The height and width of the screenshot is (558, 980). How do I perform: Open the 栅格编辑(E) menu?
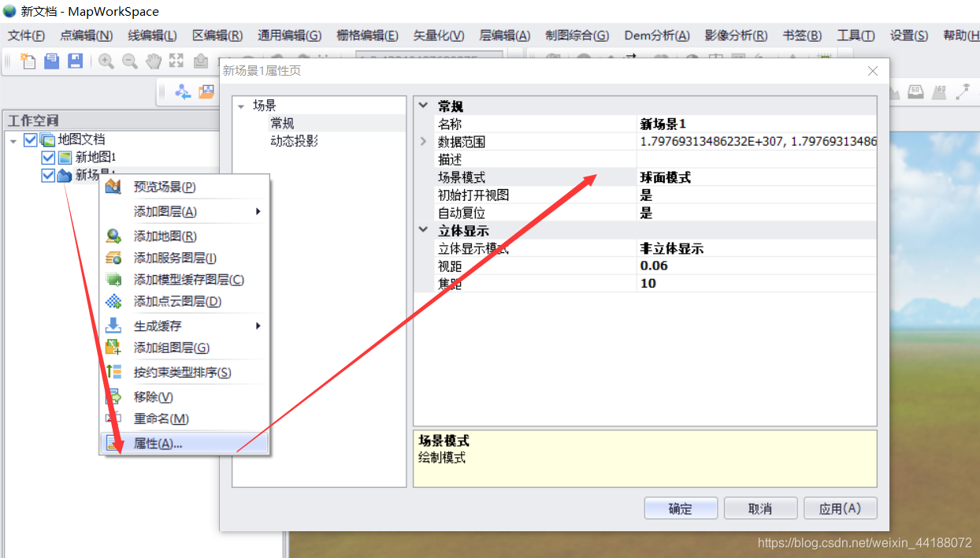pos(367,35)
